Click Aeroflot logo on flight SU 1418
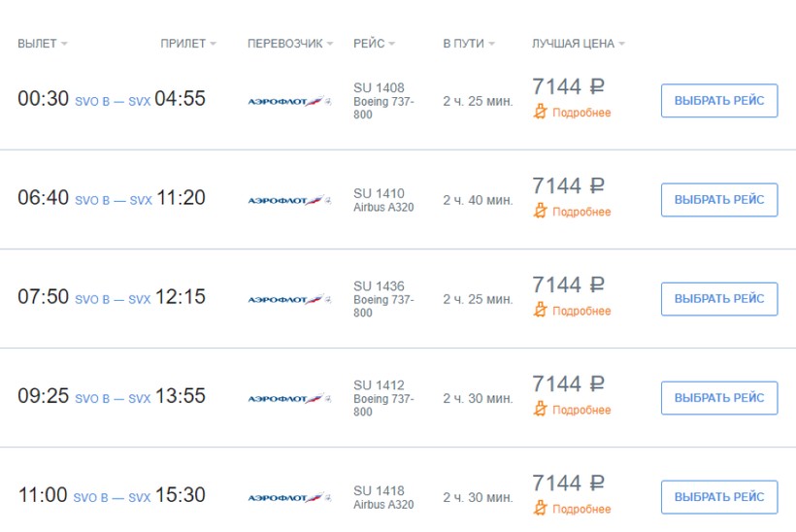 coord(288,497)
